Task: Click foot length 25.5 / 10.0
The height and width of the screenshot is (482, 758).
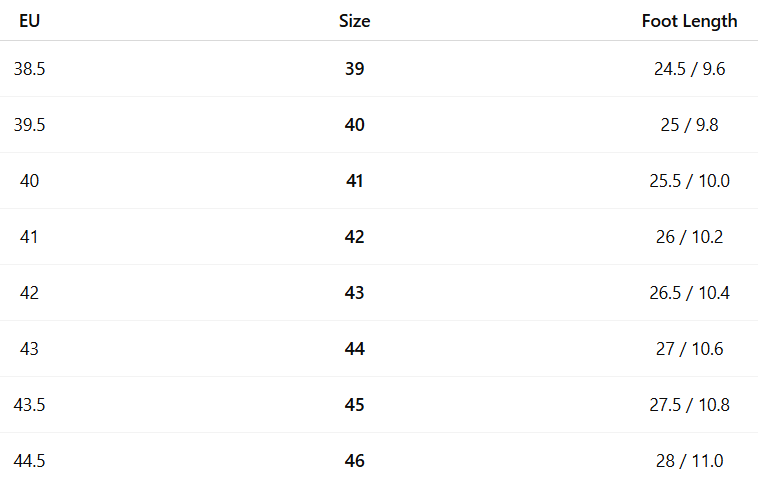Action: click(x=689, y=181)
